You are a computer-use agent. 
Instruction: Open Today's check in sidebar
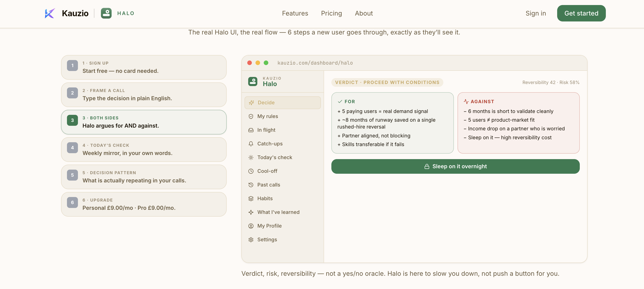pyautogui.click(x=282, y=158)
